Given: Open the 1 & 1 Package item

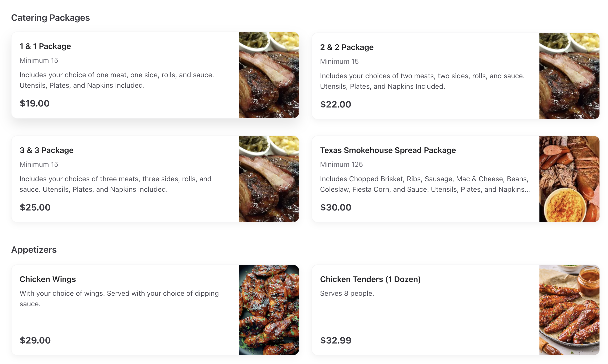Looking at the screenshot, I should pyautogui.click(x=125, y=75).
